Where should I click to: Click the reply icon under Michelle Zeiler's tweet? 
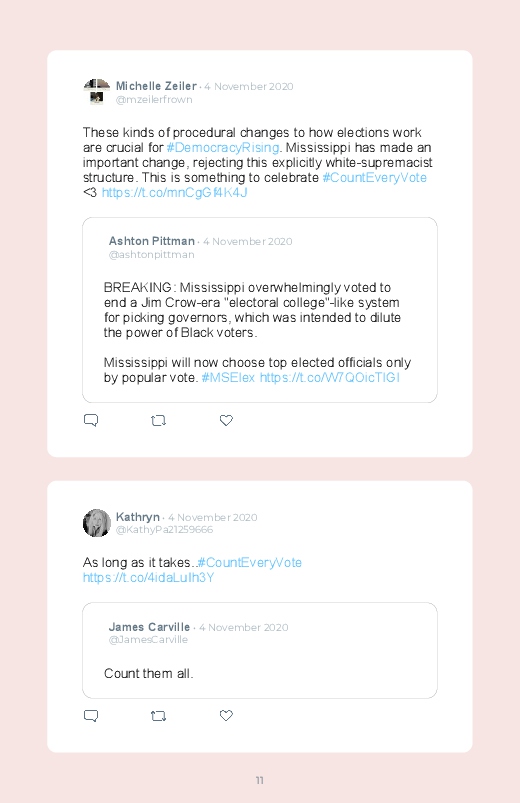tap(91, 420)
